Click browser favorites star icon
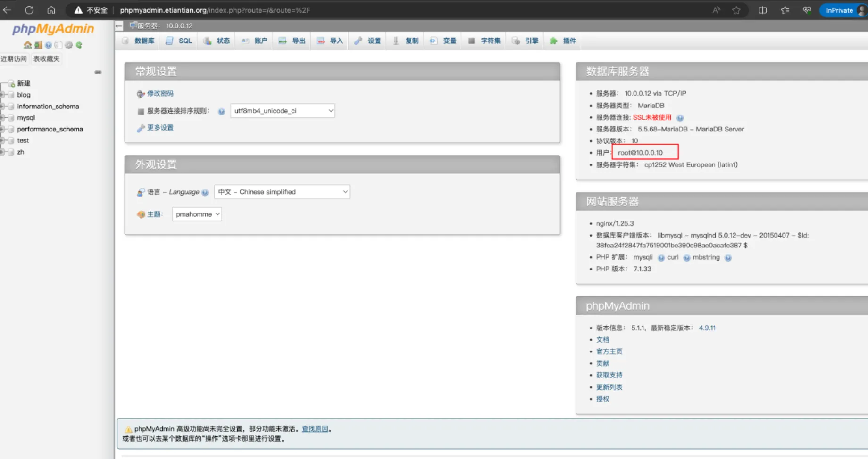Screen dimensions: 868x459 pos(736,10)
